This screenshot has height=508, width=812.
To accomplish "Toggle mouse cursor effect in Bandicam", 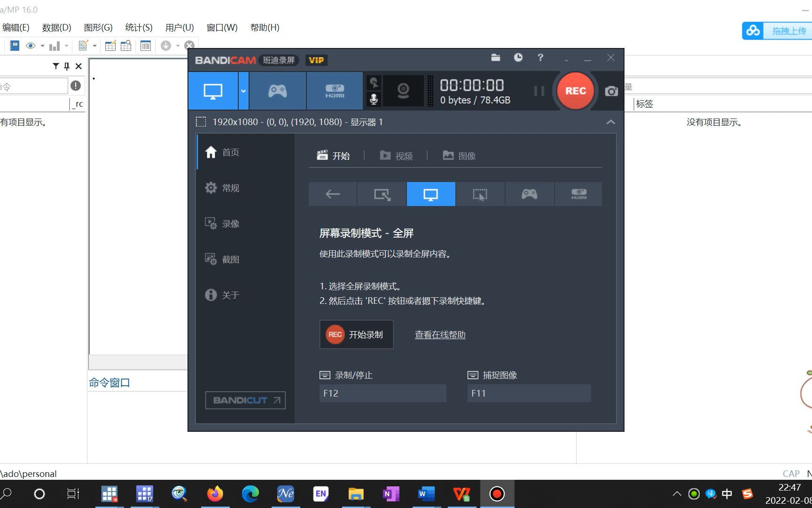I will 374,83.
